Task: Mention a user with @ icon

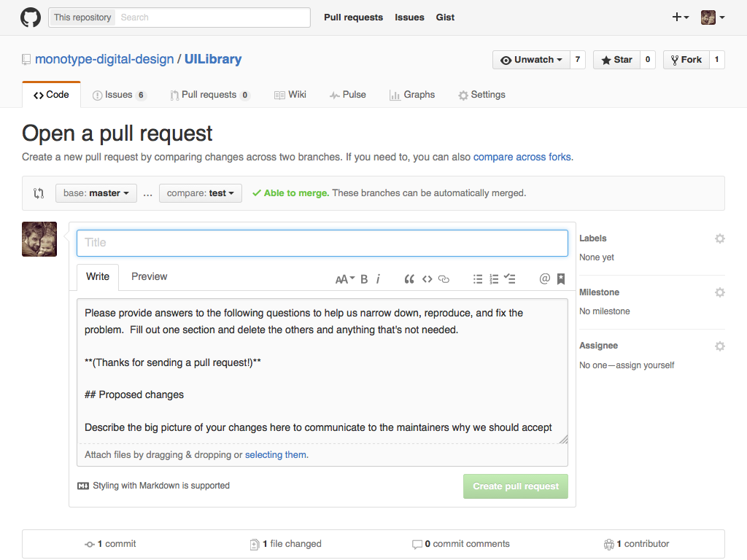Action: (544, 279)
